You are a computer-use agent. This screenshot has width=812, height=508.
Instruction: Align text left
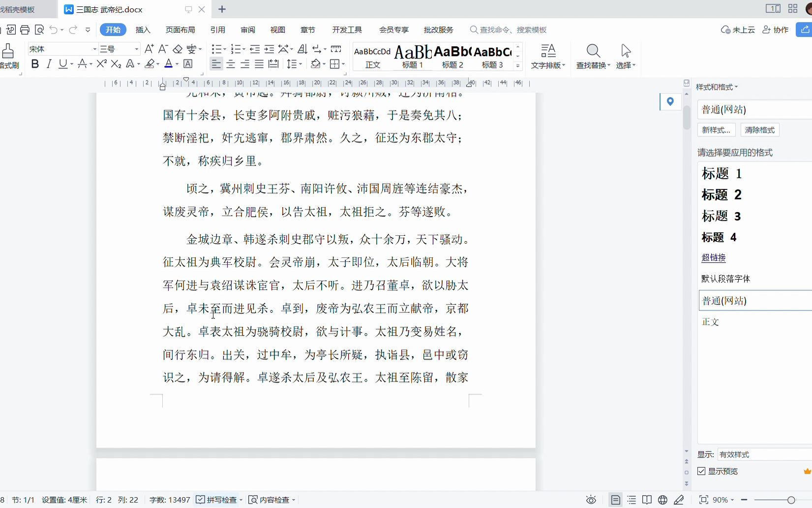coord(216,64)
